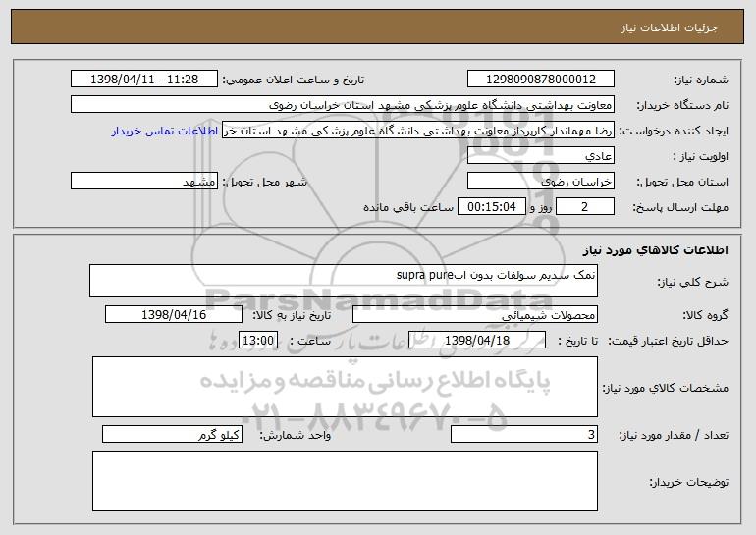
Task: Click the response deadline days field showing 2
Action: click(x=585, y=207)
